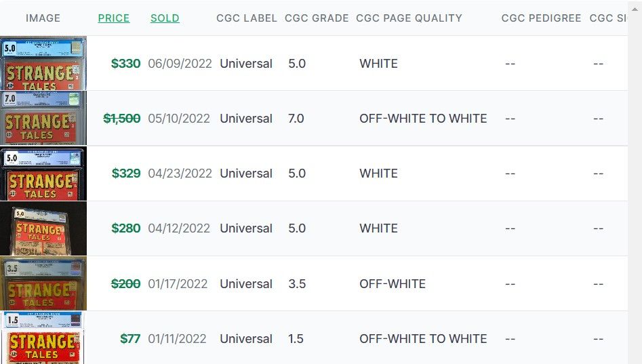The width and height of the screenshot is (642, 364).
Task: Click the CGC LABEL column header
Action: [247, 18]
